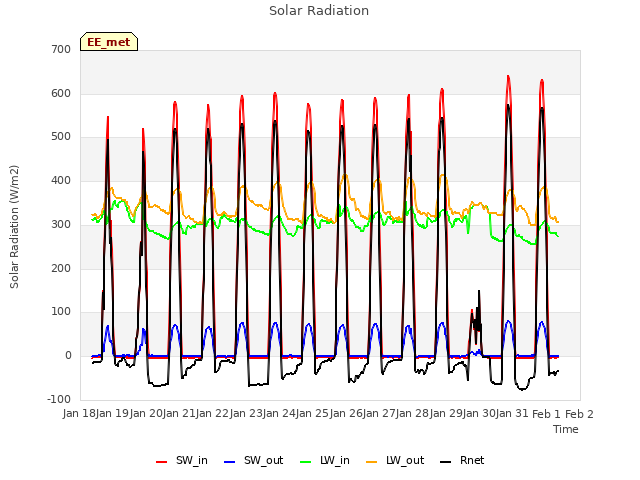Click the Jan 22 x-axis date label

click(212, 414)
